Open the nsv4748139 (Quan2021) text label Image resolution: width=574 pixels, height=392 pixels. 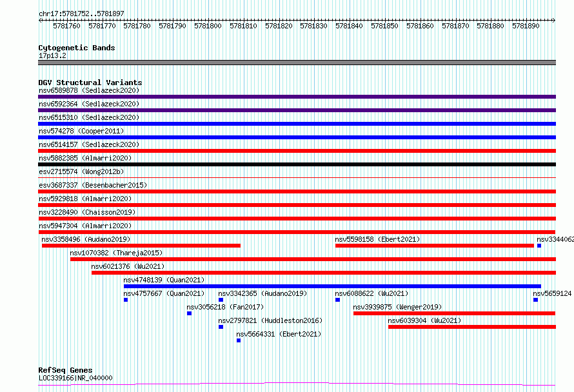[164, 280]
